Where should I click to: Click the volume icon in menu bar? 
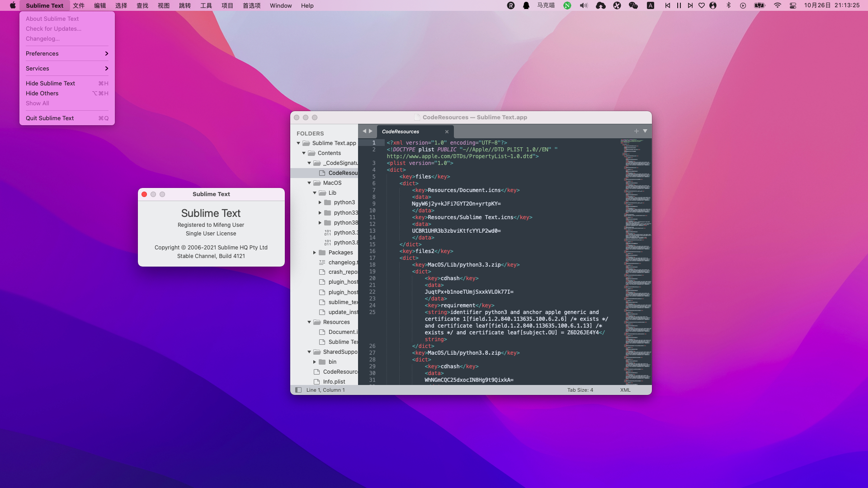click(x=584, y=5)
